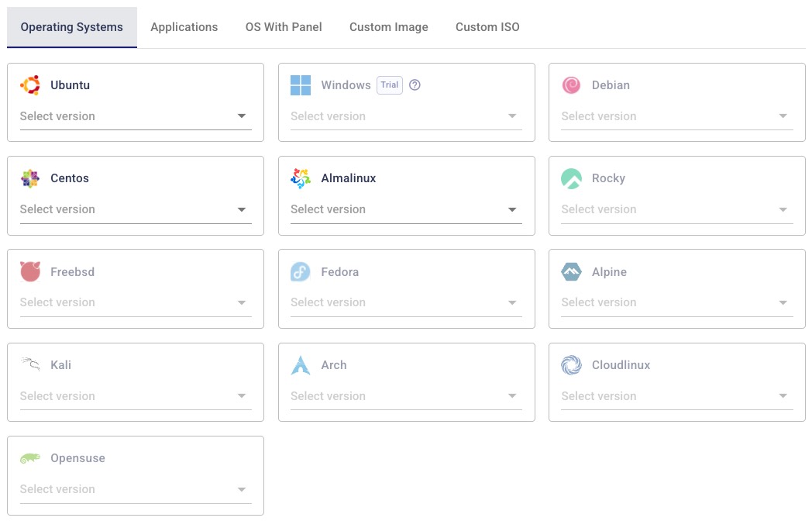812x521 pixels.
Task: Click the Kali name label
Action: tap(60, 365)
